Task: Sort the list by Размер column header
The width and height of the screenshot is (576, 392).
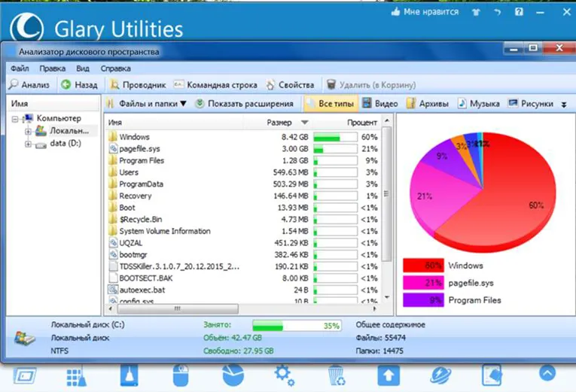Action: [279, 123]
